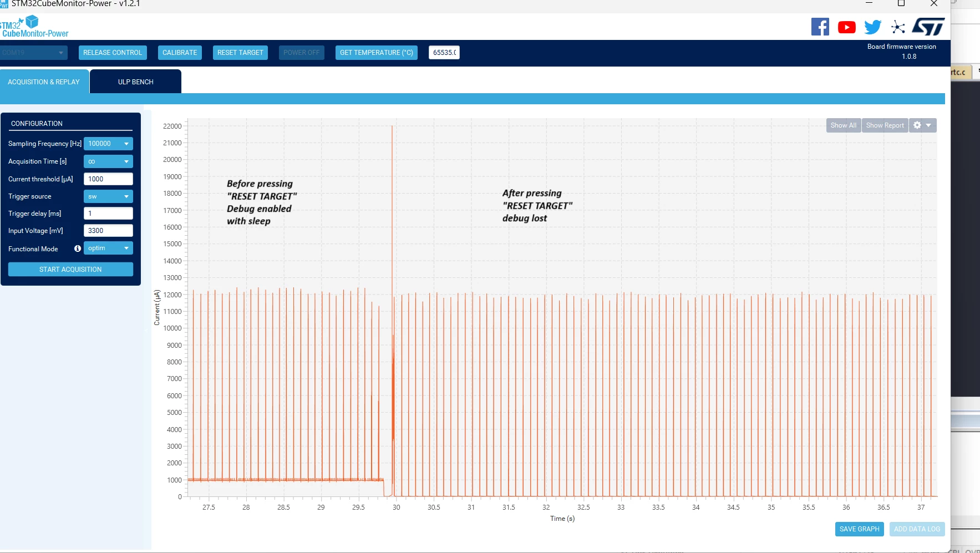Select Acquisition & Replay tab
Screen dimensions: 980x553
click(x=44, y=82)
